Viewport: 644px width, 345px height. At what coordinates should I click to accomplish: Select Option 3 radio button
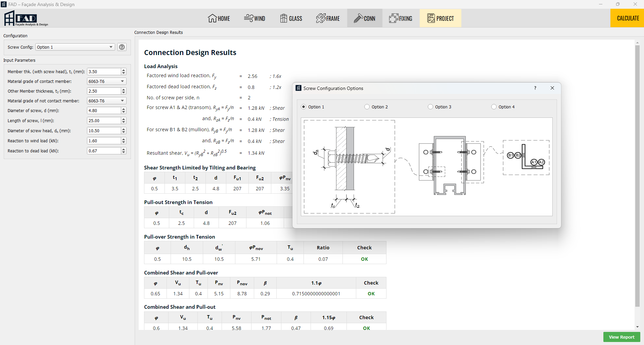430,107
